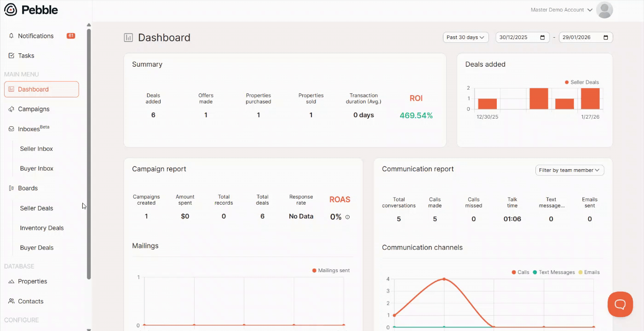This screenshot has height=331, width=644.
Task: Go to Seller Inbox
Action: coord(36,149)
